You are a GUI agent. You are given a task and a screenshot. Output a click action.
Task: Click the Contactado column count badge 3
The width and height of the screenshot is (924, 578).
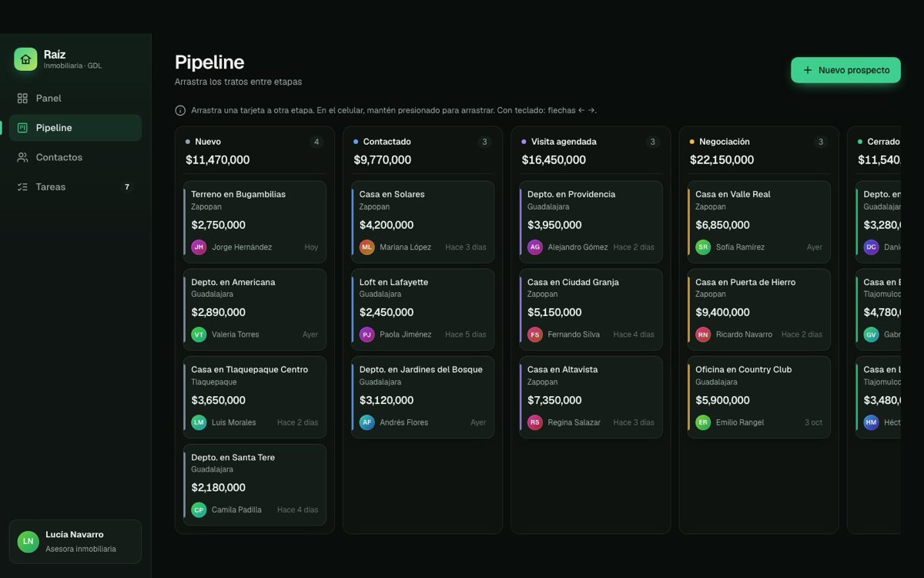484,142
